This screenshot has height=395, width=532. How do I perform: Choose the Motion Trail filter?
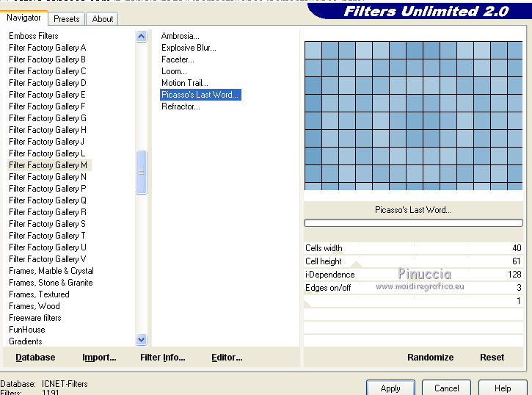185,83
